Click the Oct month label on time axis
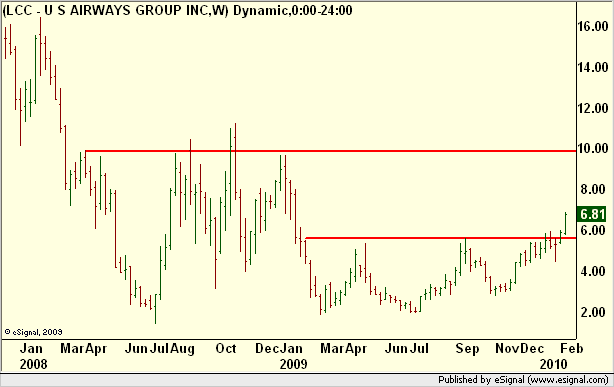 coord(226,348)
